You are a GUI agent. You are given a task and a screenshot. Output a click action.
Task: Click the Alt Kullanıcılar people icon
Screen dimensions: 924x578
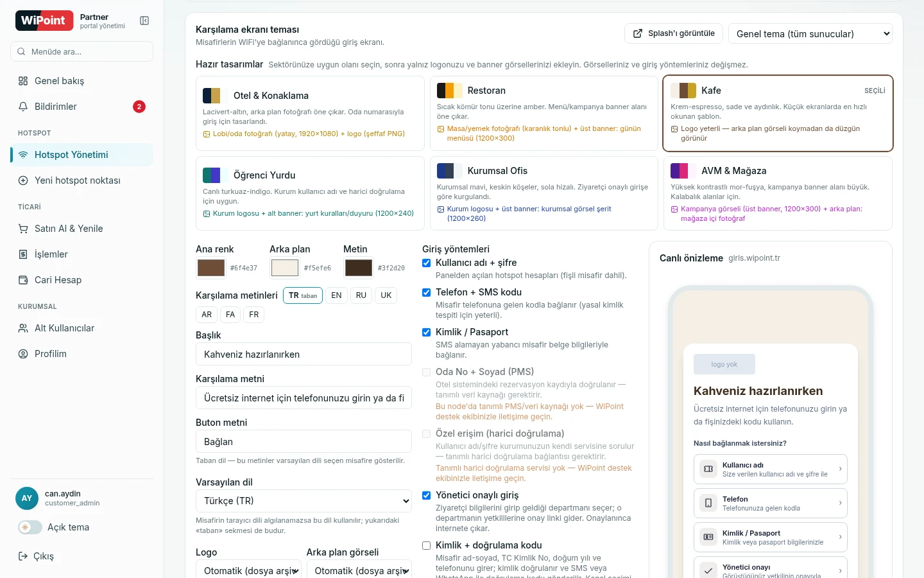click(23, 328)
